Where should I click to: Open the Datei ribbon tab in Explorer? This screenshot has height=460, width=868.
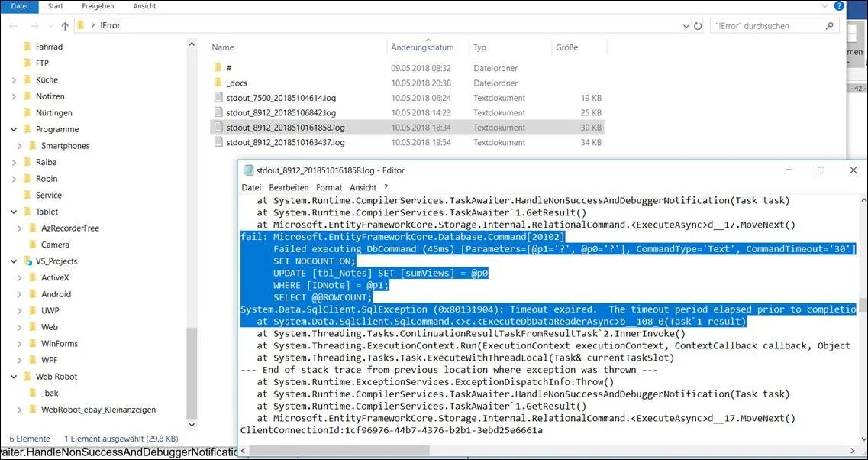19,6
